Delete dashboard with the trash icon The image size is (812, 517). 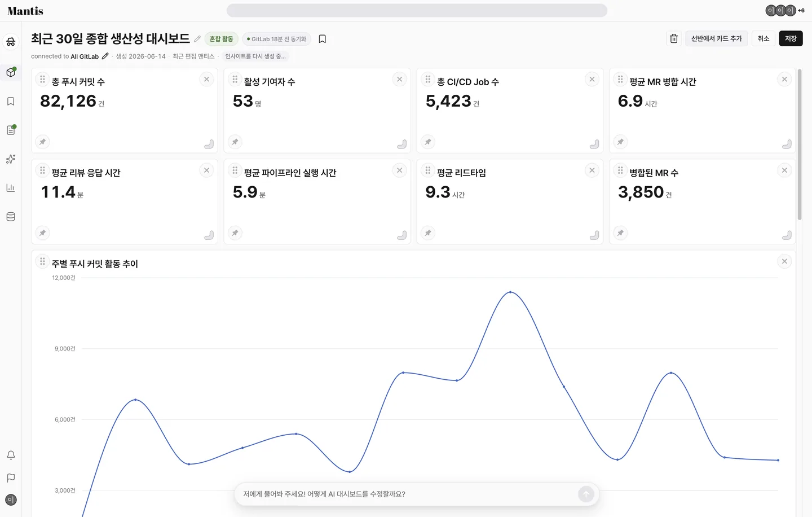pos(674,38)
